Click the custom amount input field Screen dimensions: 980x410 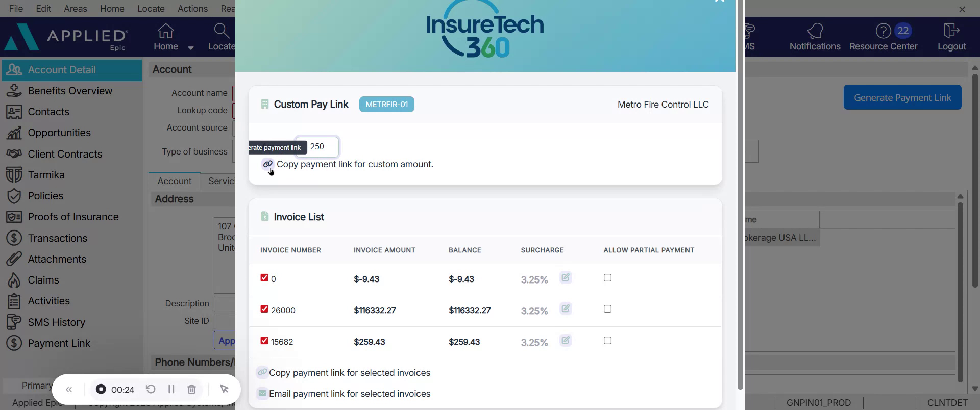click(x=322, y=147)
